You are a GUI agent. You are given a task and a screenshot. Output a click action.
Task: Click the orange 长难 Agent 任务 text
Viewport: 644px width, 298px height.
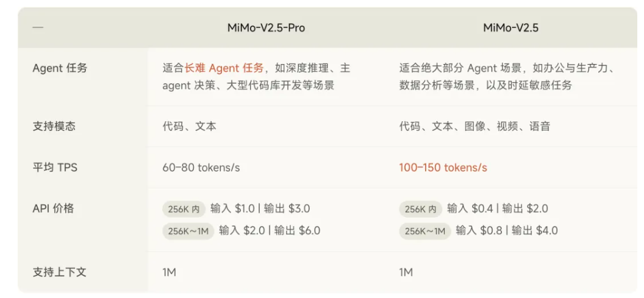coord(224,68)
